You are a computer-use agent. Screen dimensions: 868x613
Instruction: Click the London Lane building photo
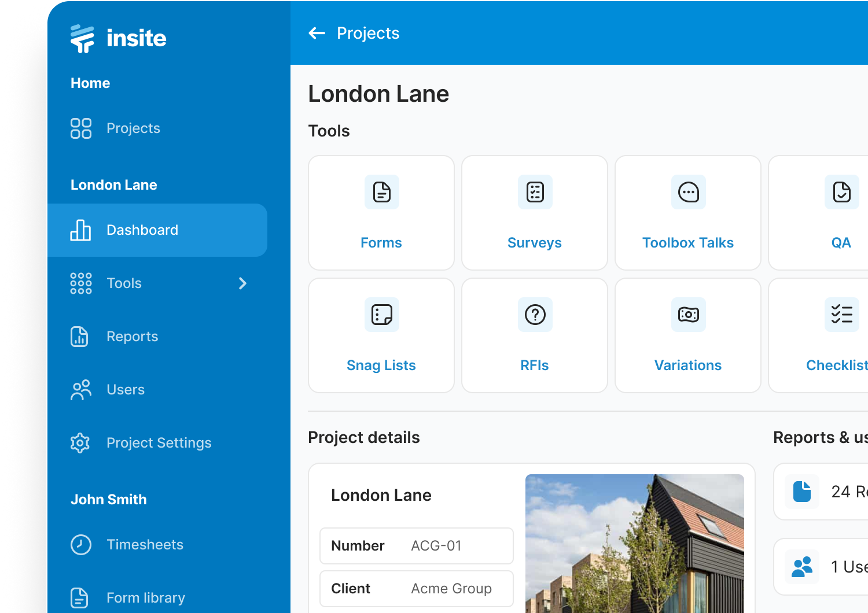tap(634, 542)
